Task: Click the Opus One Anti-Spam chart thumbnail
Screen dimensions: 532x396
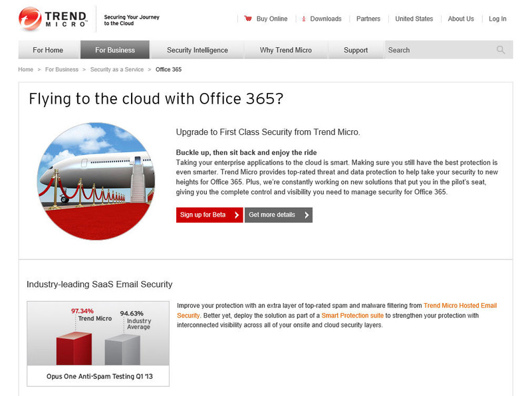Action: click(x=98, y=343)
